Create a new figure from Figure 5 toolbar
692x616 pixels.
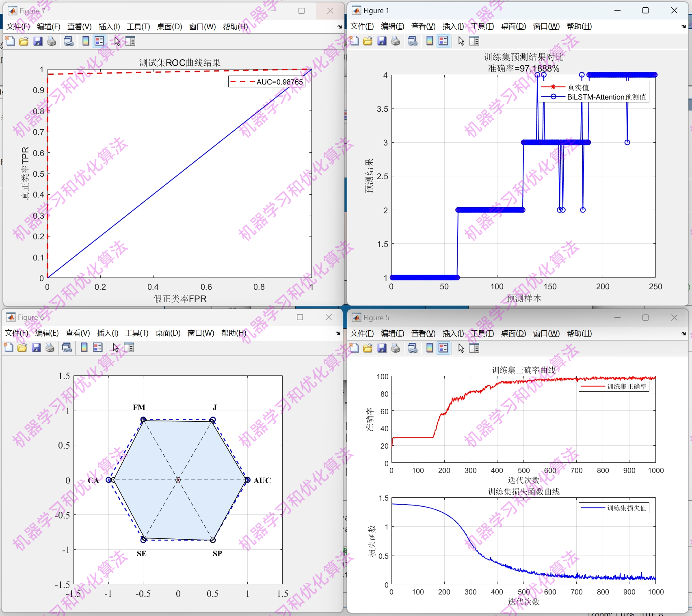pos(354,348)
